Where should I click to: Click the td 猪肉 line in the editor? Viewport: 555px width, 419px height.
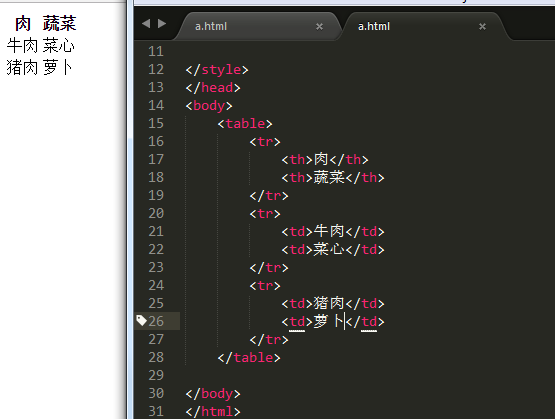[333, 304]
